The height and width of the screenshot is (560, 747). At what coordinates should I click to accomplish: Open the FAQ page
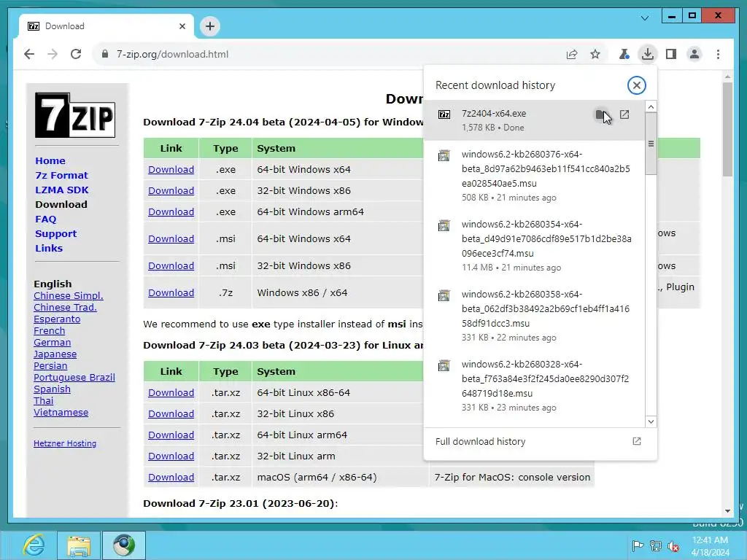(46, 219)
